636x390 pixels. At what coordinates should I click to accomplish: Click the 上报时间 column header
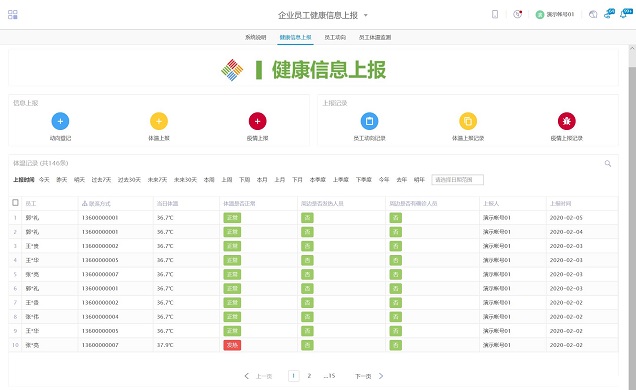pyautogui.click(x=560, y=204)
